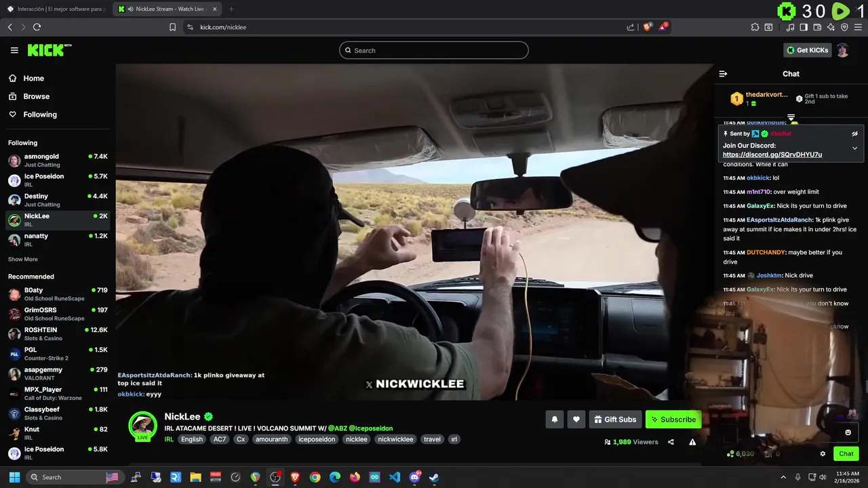
Task: Open PGL Counter-Strike 2 channel
Action: (x=58, y=354)
